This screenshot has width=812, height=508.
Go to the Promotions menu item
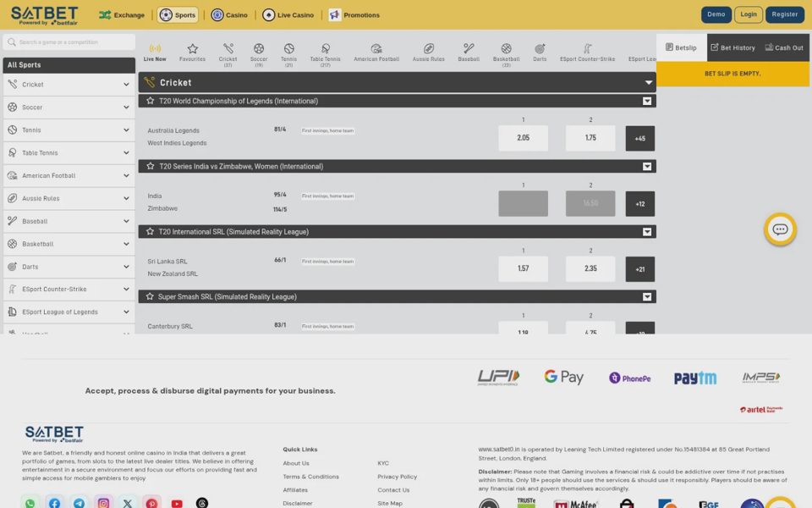354,15
